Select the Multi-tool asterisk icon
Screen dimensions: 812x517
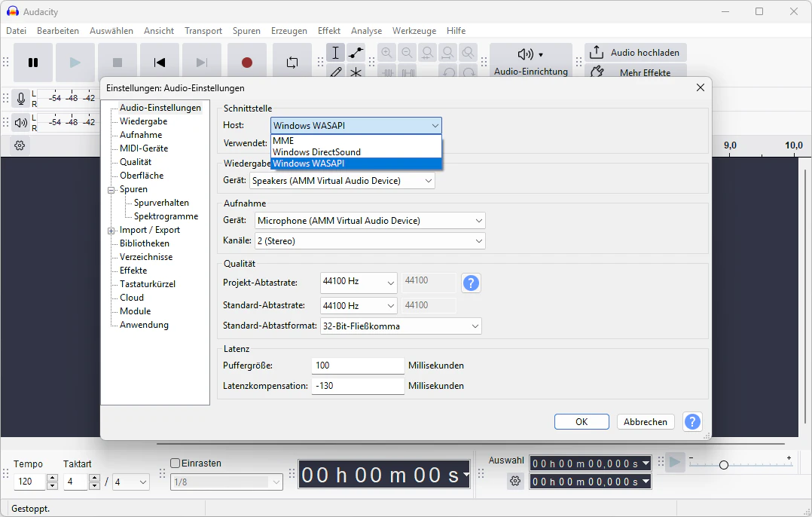356,72
